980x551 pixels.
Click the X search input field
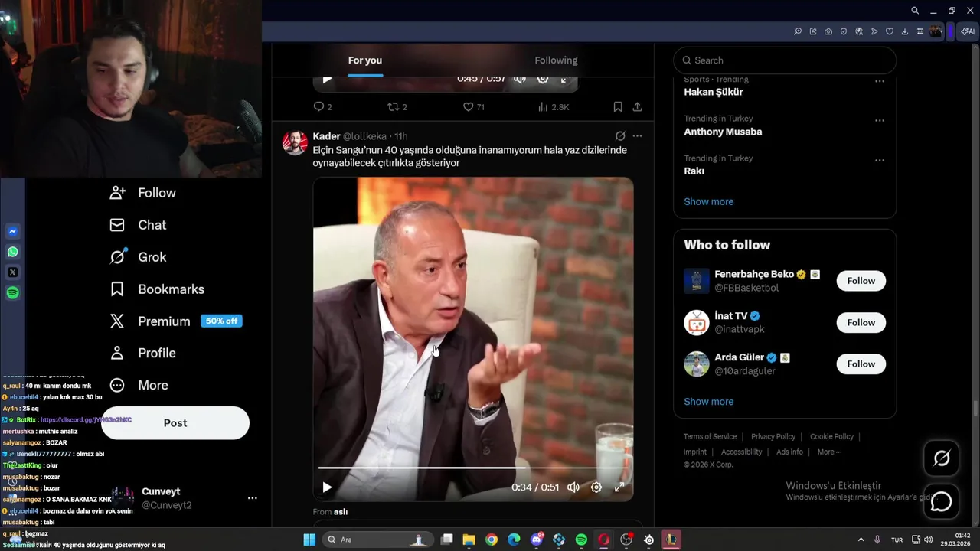785,60
